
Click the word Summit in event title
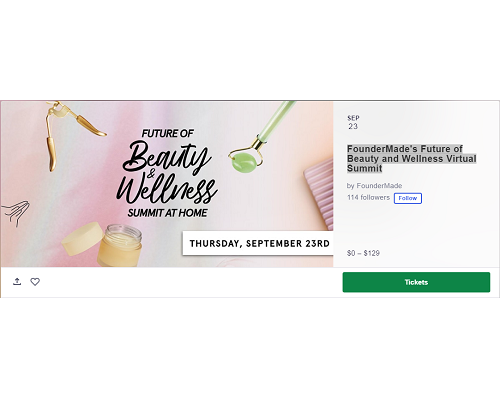point(364,169)
